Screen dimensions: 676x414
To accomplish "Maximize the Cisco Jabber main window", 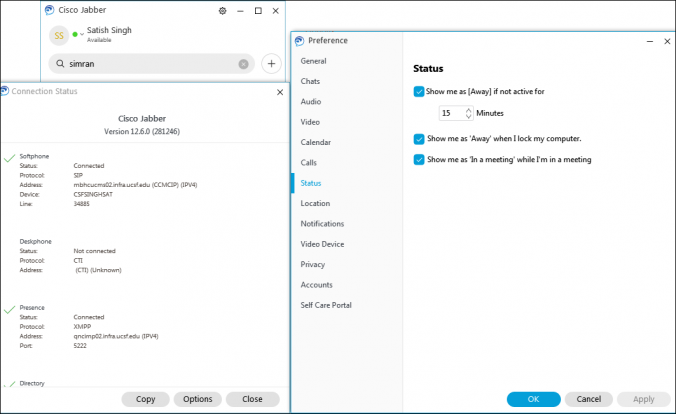I will (x=258, y=11).
